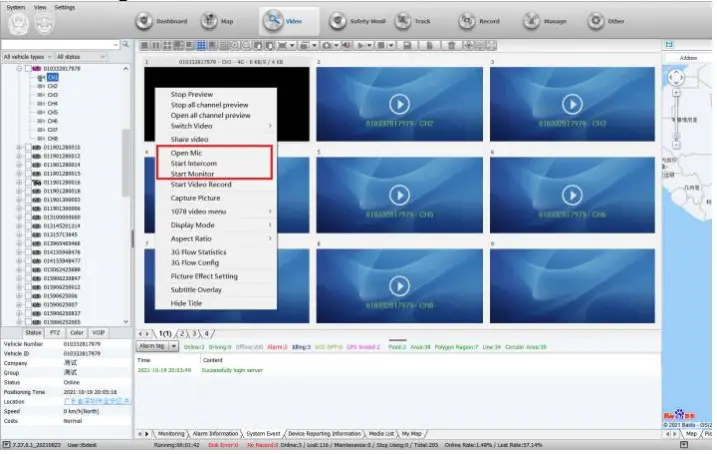Expand the 01315713845 vehicle tree node

(x=19, y=235)
